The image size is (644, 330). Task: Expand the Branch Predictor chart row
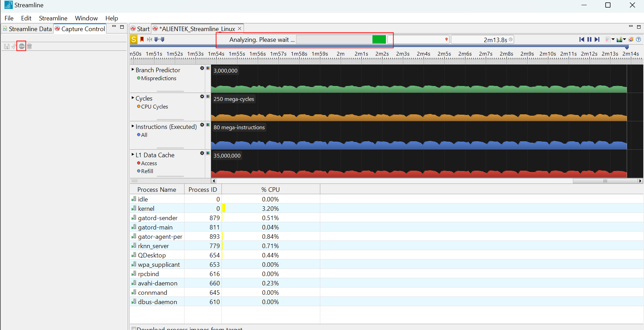click(x=133, y=70)
